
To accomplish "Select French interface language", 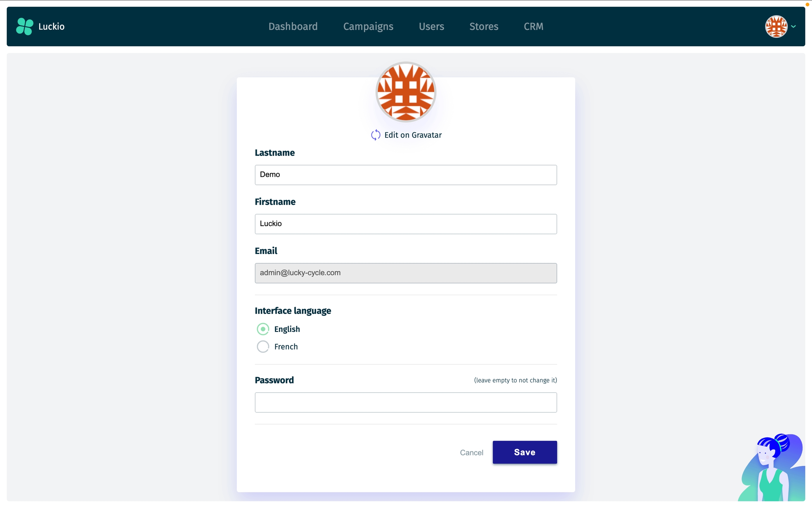I will [263, 347].
